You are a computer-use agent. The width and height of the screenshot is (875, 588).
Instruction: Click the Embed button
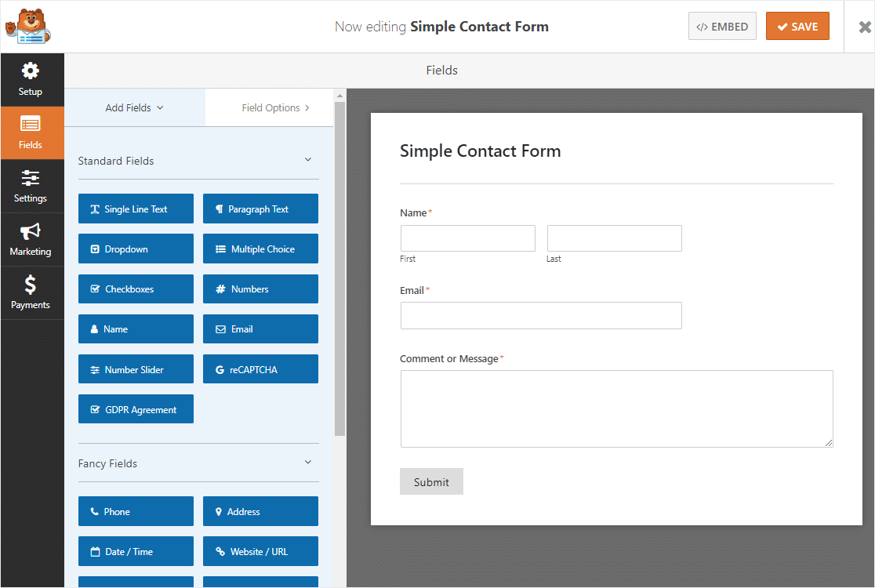pos(722,26)
